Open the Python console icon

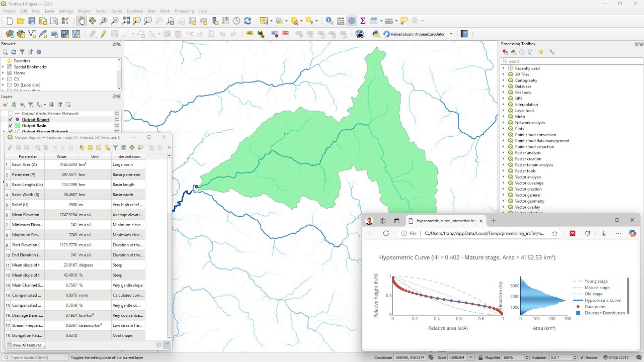(376, 34)
